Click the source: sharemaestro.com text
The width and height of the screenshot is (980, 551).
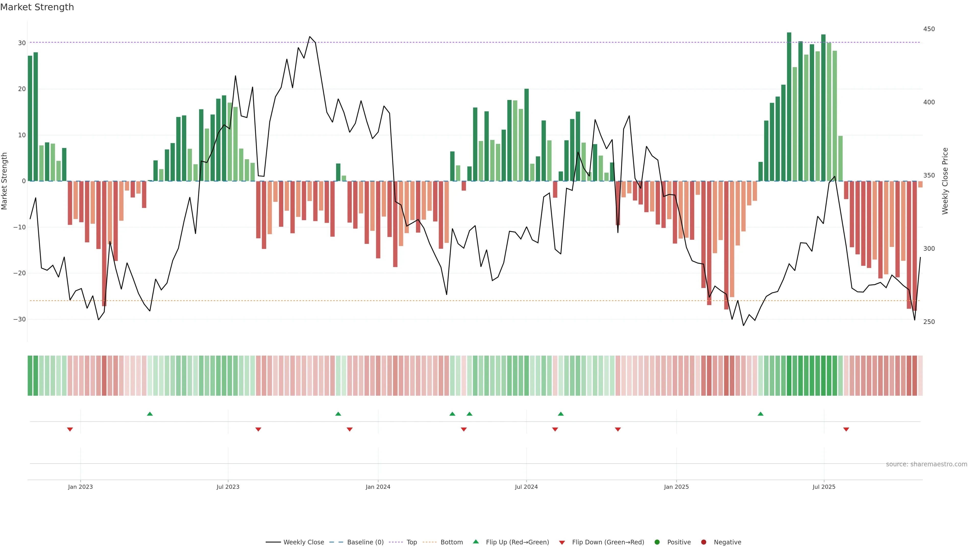[x=926, y=464]
